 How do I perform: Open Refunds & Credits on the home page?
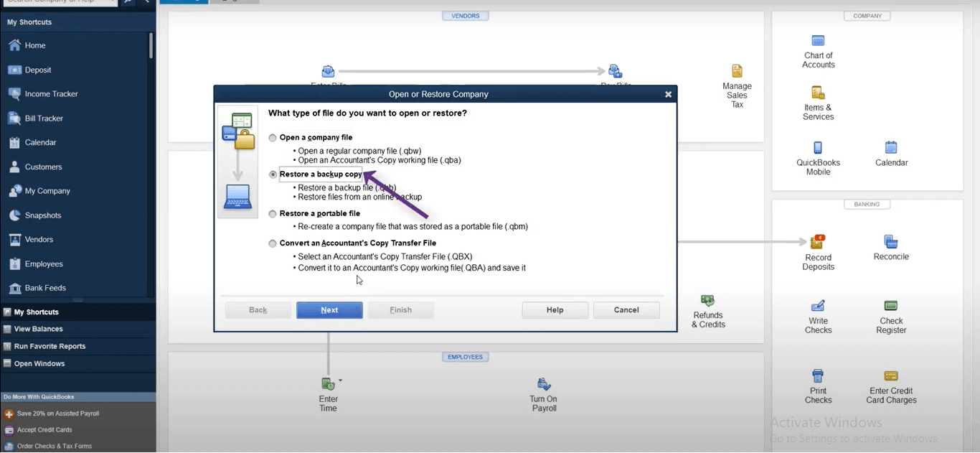[708, 311]
